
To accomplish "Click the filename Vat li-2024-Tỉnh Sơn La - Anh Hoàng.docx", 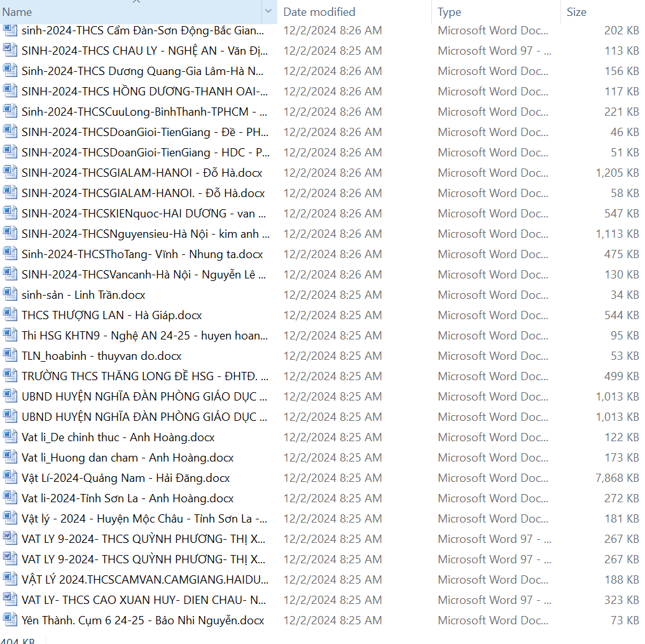I will tap(127, 498).
